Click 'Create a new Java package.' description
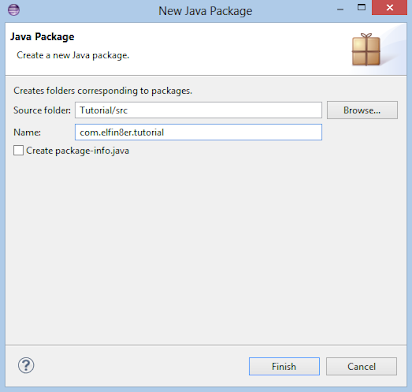412x392 pixels. point(73,55)
